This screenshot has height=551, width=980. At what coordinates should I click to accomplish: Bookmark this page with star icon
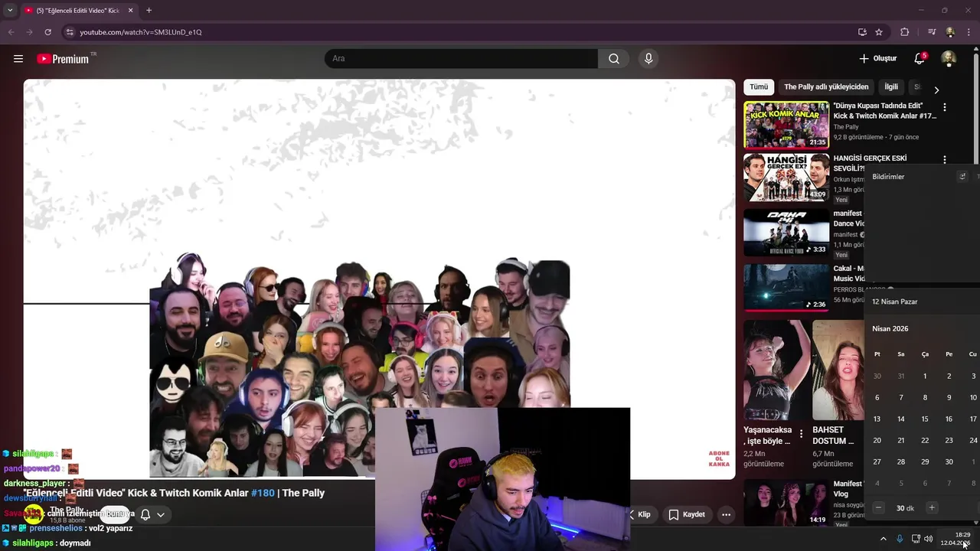(879, 32)
